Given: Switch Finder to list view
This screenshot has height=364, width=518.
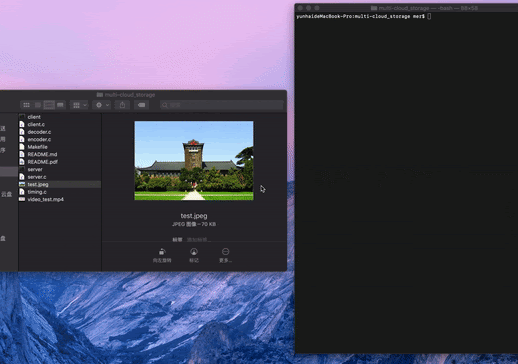Looking at the screenshot, I should pos(38,105).
